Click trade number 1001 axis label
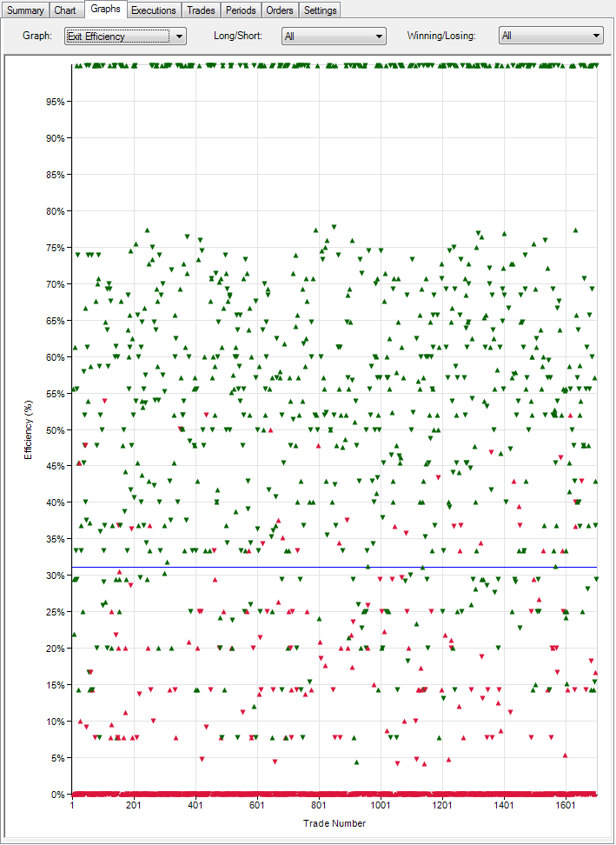 pyautogui.click(x=381, y=805)
